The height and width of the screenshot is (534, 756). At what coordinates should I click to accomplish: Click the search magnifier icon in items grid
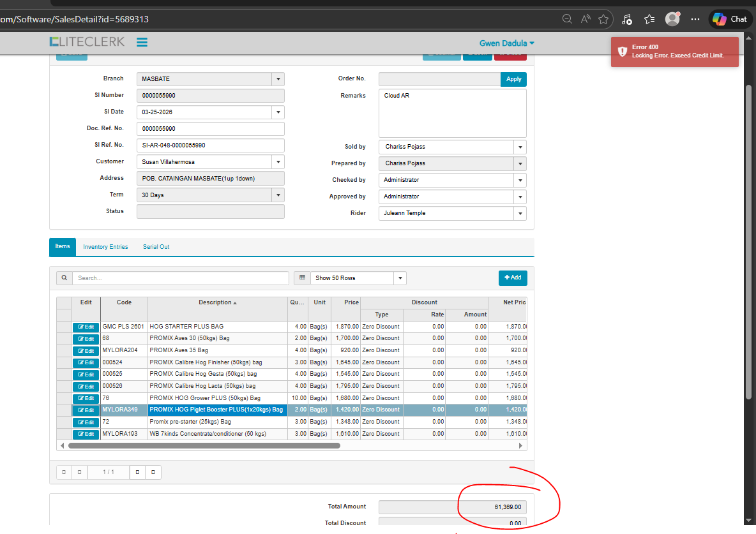[64, 278]
